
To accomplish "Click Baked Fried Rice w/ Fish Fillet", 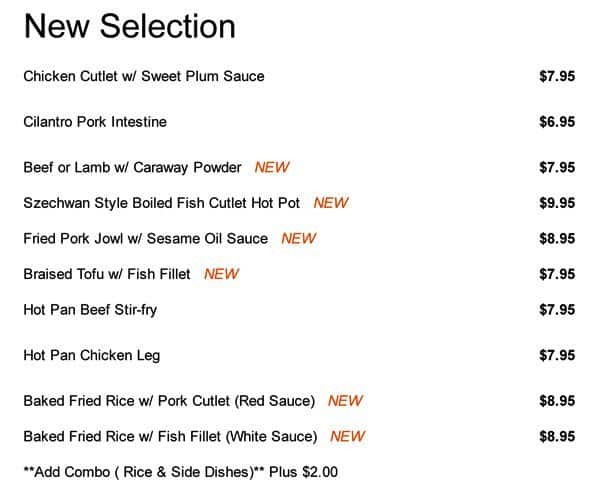I will point(170,436).
